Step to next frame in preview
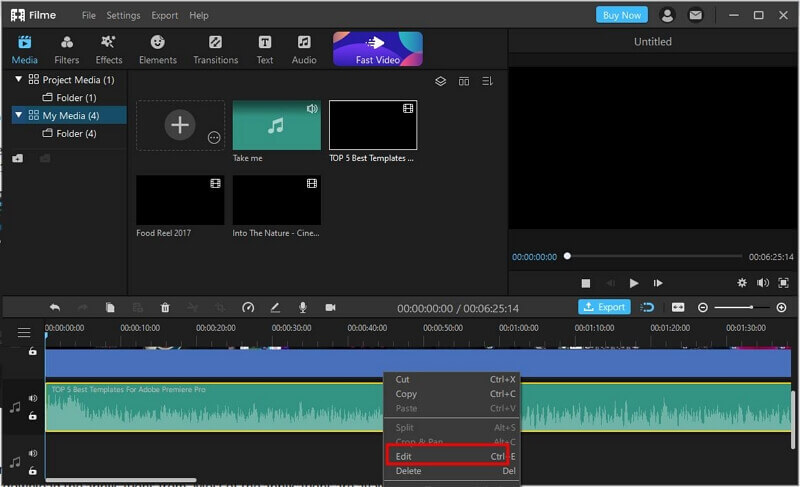 (x=658, y=283)
